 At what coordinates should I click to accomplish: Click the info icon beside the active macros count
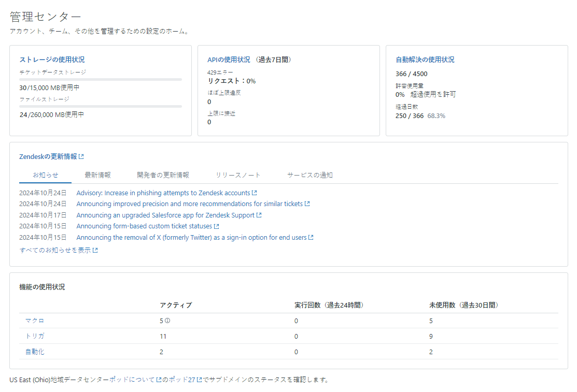pos(168,320)
